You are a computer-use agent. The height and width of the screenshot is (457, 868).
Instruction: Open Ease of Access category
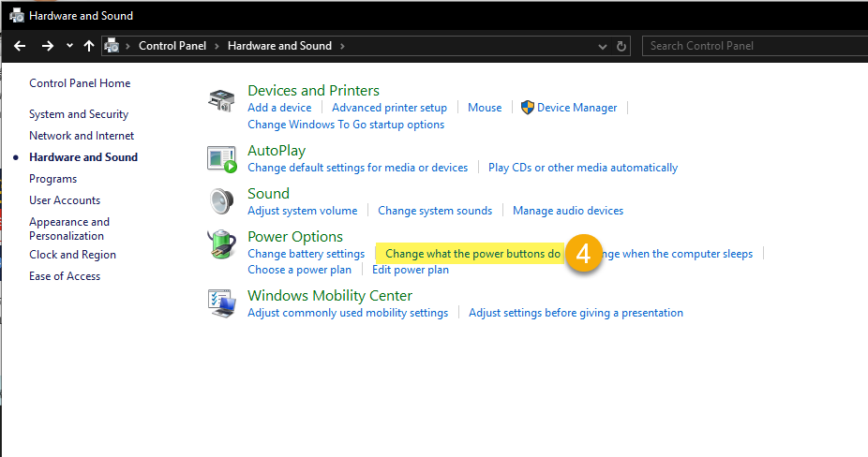(65, 276)
